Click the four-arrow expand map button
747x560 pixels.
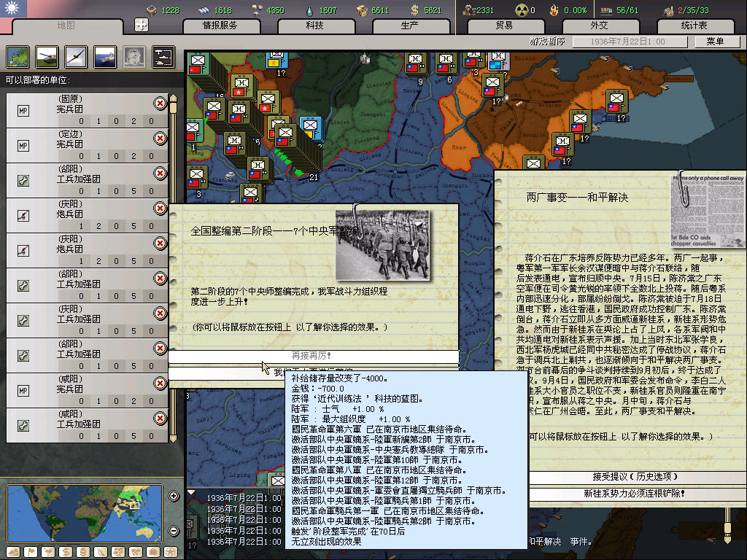point(142,25)
